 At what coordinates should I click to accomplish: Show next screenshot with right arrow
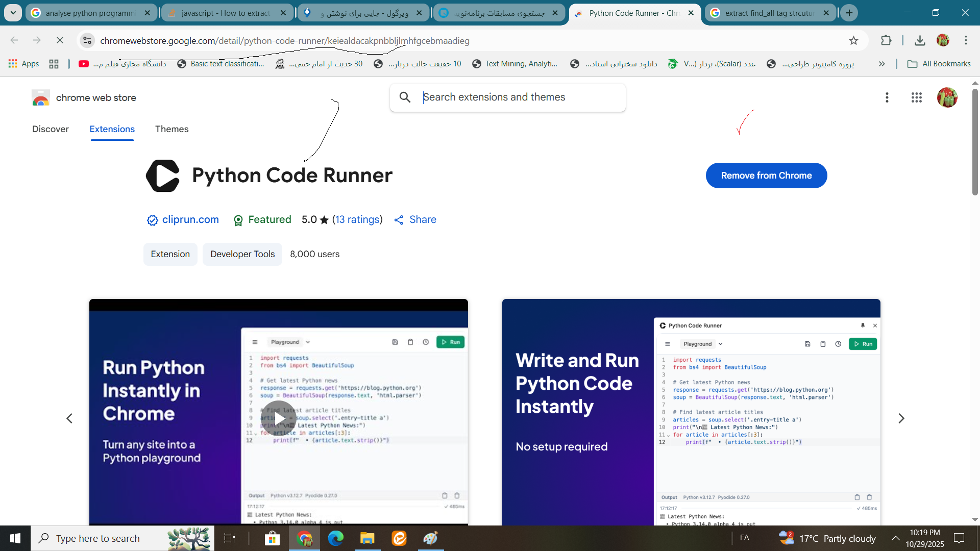[x=901, y=418]
